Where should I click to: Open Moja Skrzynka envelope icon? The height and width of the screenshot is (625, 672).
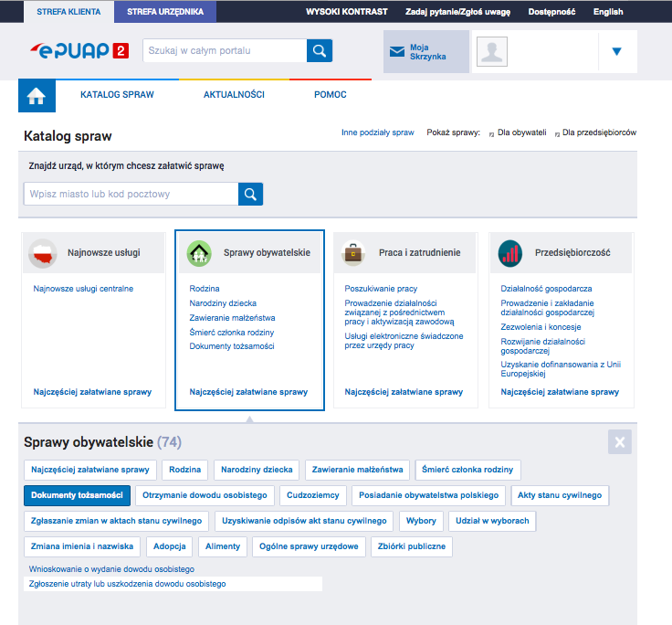pyautogui.click(x=397, y=52)
